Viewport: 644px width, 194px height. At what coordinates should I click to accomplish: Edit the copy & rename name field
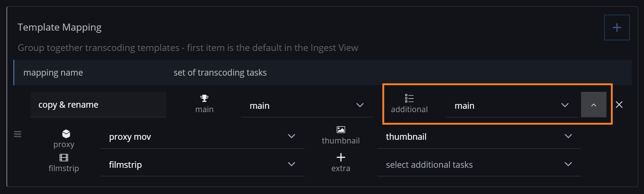pos(98,105)
